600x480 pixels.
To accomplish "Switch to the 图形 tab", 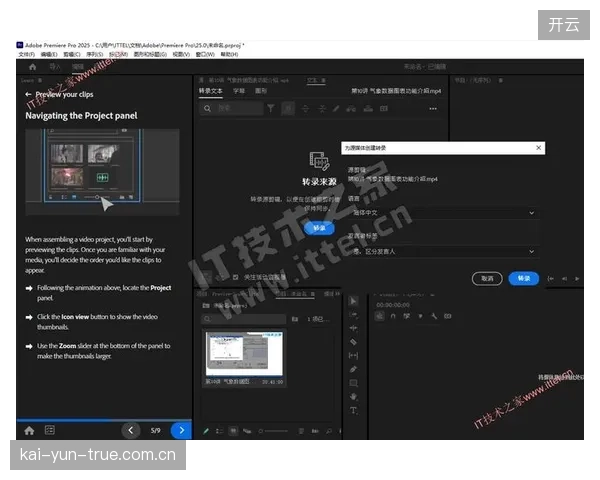I will [x=261, y=91].
